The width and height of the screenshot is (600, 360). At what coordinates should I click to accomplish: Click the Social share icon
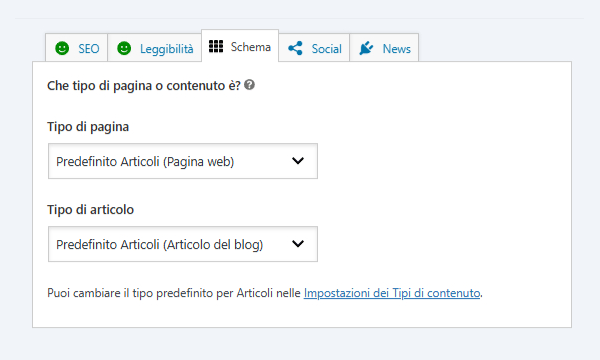pyautogui.click(x=295, y=48)
